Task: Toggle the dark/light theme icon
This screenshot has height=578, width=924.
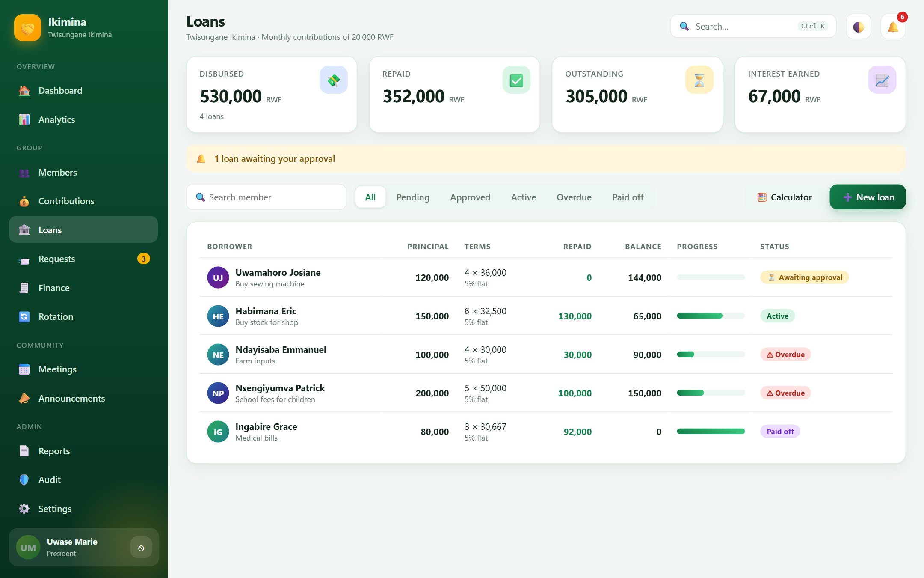Action: point(858,27)
